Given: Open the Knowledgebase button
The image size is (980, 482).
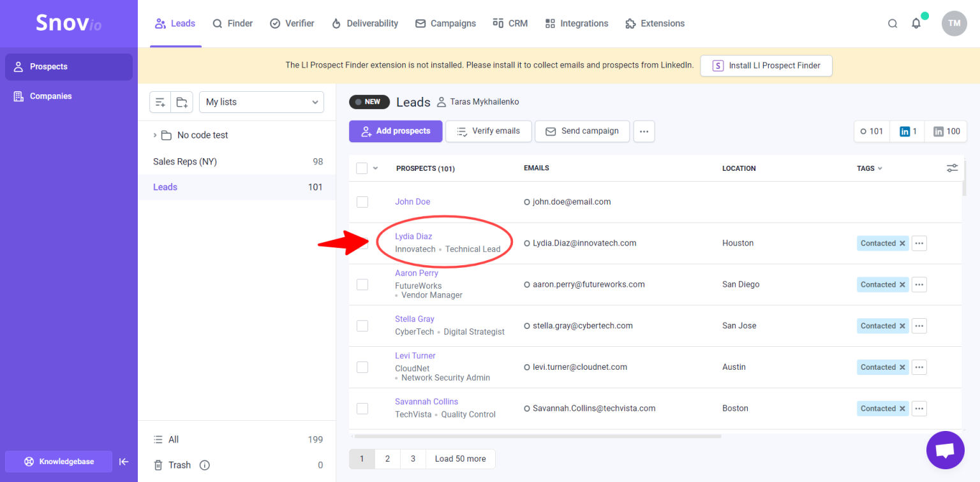Looking at the screenshot, I should click(x=59, y=462).
